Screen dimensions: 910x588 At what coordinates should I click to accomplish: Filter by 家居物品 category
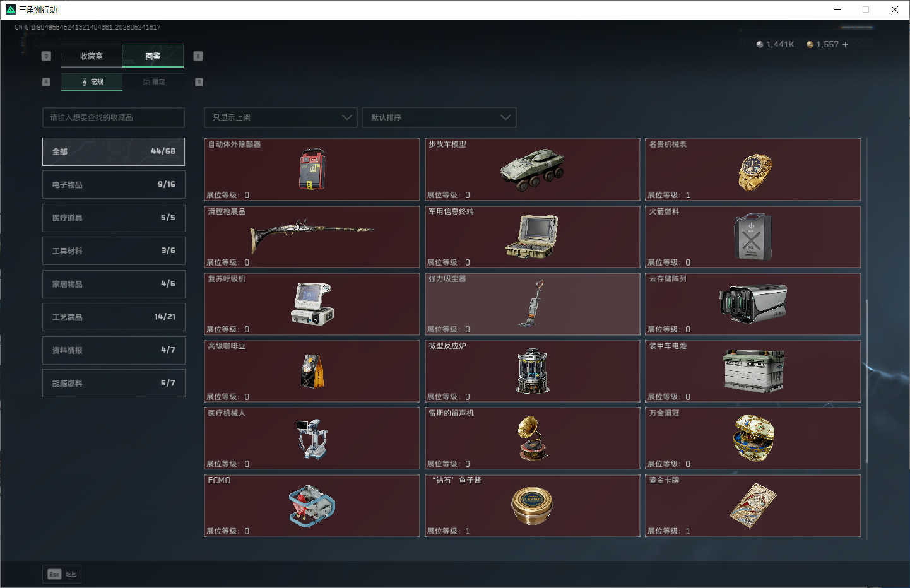click(114, 284)
